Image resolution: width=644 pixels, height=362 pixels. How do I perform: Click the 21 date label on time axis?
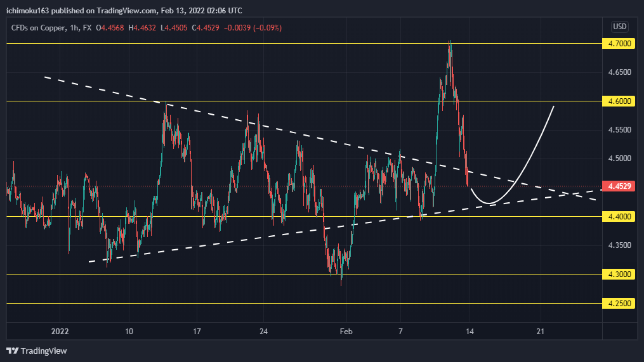(541, 331)
